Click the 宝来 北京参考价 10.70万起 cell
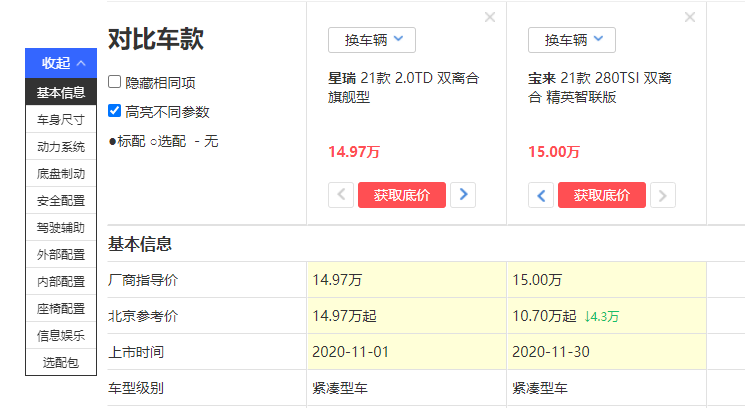Screen dimensions: 745x408 point(544,316)
